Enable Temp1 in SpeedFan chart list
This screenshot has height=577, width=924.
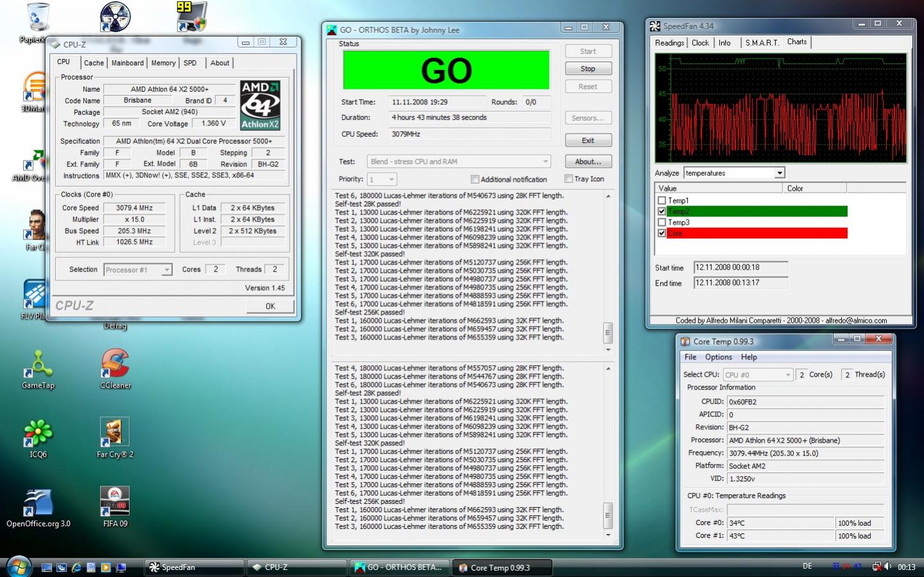point(661,200)
